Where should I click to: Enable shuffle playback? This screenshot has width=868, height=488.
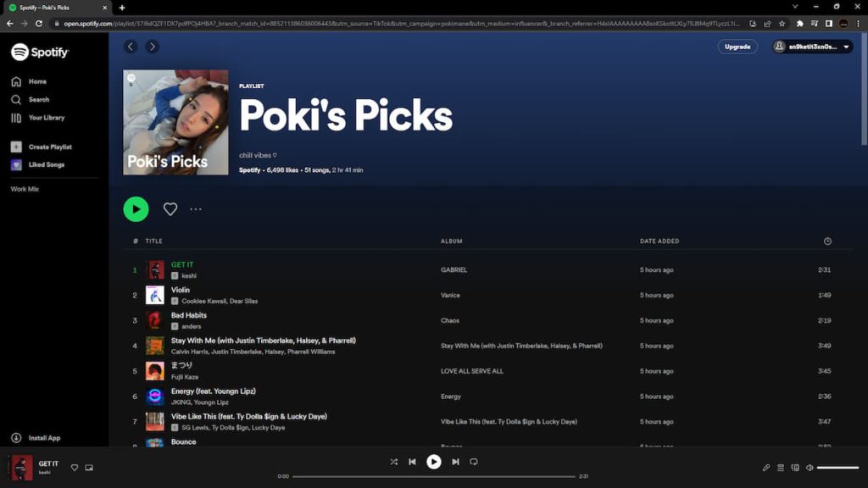[x=393, y=462]
